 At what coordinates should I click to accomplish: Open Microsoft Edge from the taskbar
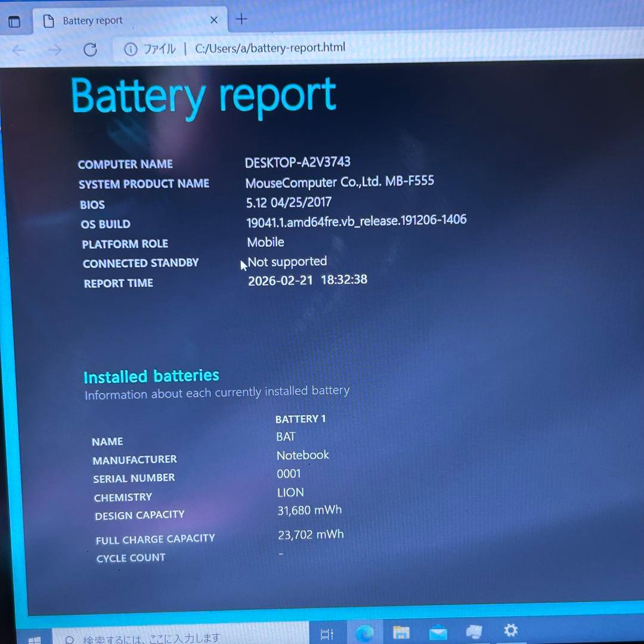[366, 631]
